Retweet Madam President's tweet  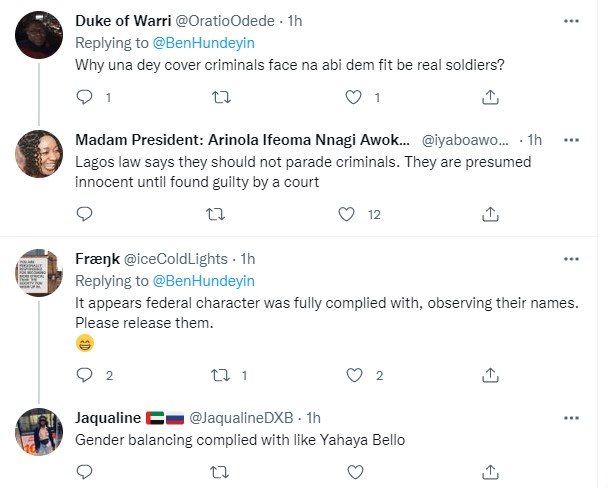(213, 213)
